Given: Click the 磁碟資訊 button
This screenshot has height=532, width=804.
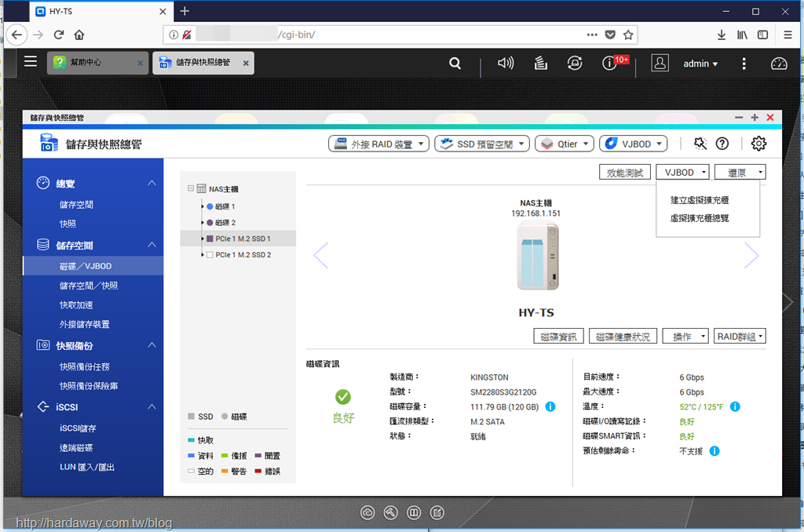Looking at the screenshot, I should pyautogui.click(x=558, y=336).
